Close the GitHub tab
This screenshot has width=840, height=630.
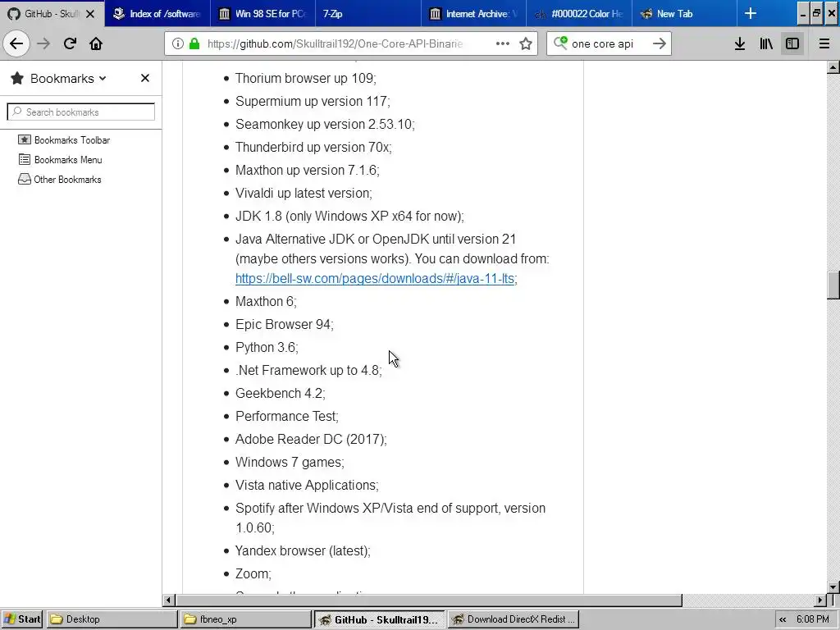[x=90, y=14]
